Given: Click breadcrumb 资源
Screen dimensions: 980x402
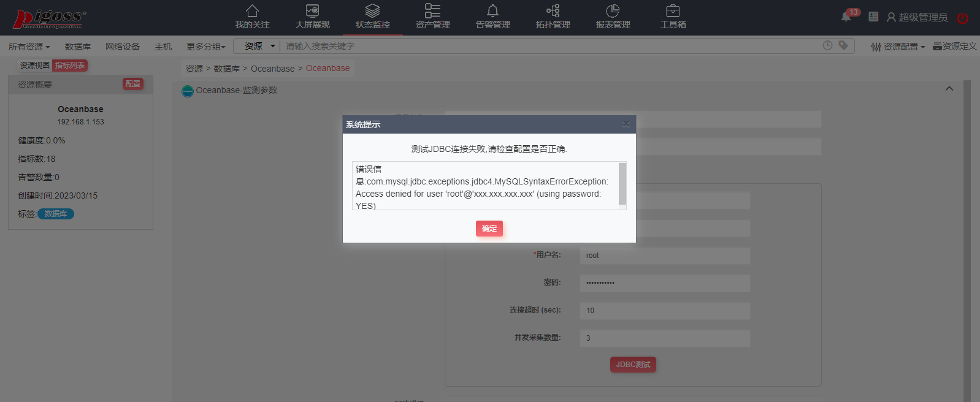Looking at the screenshot, I should pyautogui.click(x=194, y=69).
